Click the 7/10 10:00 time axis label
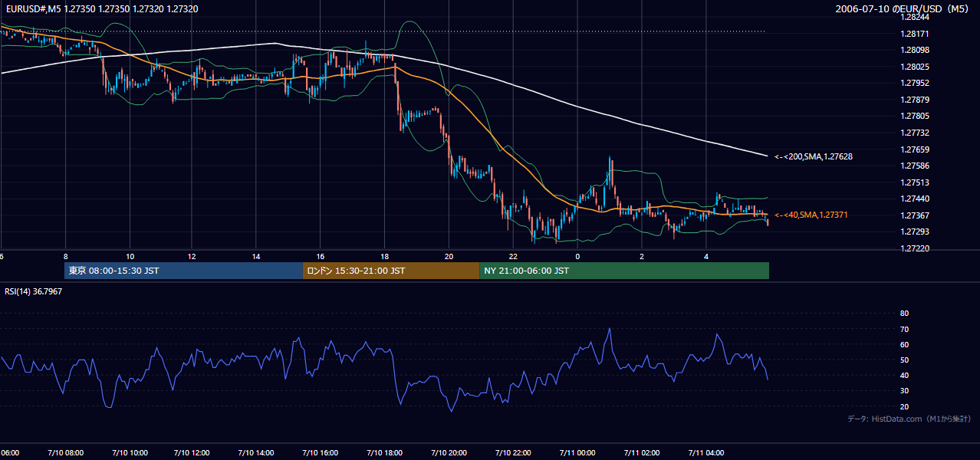Screen dimensions: 980x460 tap(129, 453)
